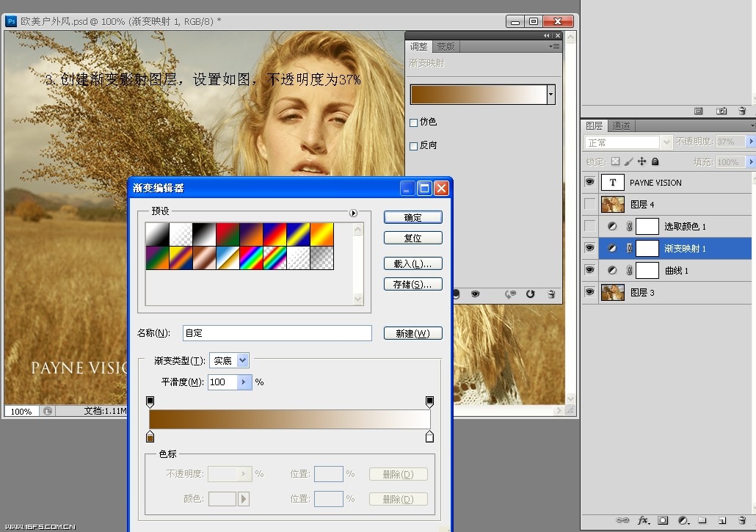Image resolution: width=756 pixels, height=532 pixels.
Task: Hide the 渐变映射 1 layer
Action: coord(589,248)
